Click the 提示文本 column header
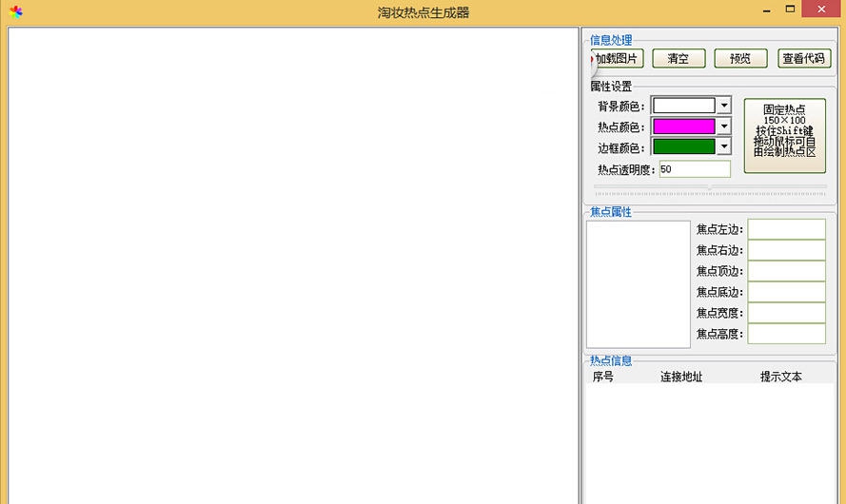Image resolution: width=846 pixels, height=504 pixels. (780, 377)
